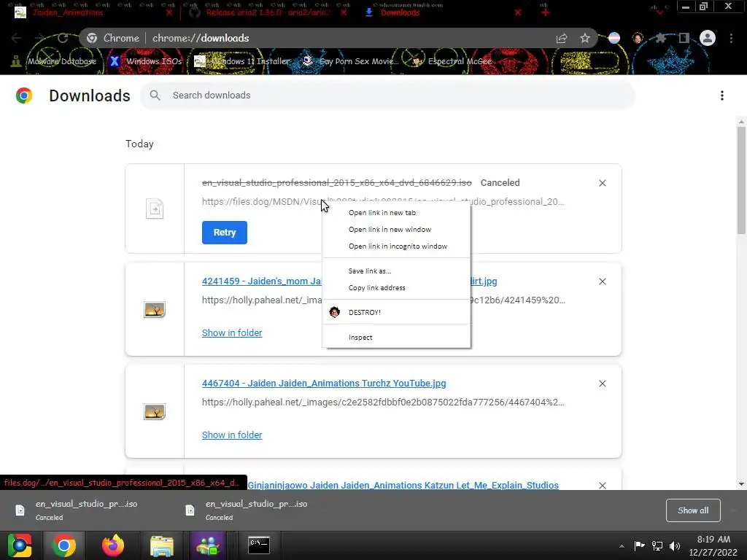Open the 4467404 Jaiden_Animations Turchz YouTube.jpg link
Viewport: 747px width, 560px height.
324,384
